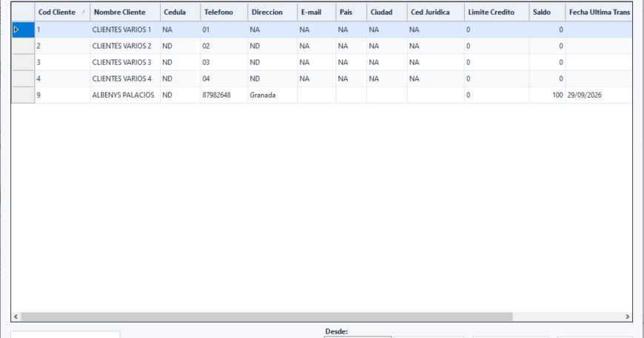Image resolution: width=644 pixels, height=338 pixels.
Task: Click Limite Credito cell of ALBENYS PALACIOS
Action: pos(497,95)
